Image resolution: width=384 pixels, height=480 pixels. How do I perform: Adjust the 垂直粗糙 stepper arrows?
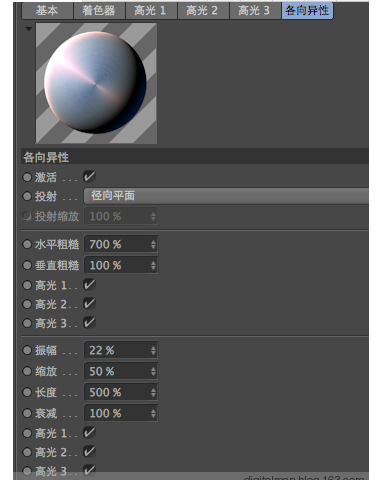(153, 265)
